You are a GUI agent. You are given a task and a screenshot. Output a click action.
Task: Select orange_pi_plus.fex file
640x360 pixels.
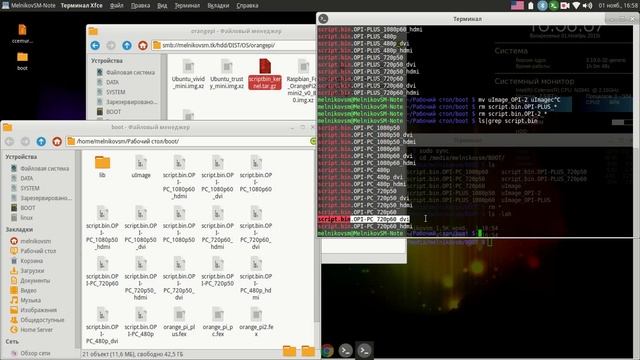pyautogui.click(x=179, y=322)
